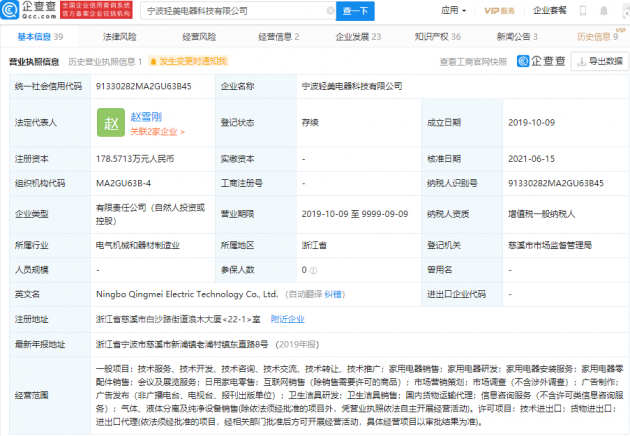Open the mobile phone app icon
The image size is (630, 436).
coord(583,11)
